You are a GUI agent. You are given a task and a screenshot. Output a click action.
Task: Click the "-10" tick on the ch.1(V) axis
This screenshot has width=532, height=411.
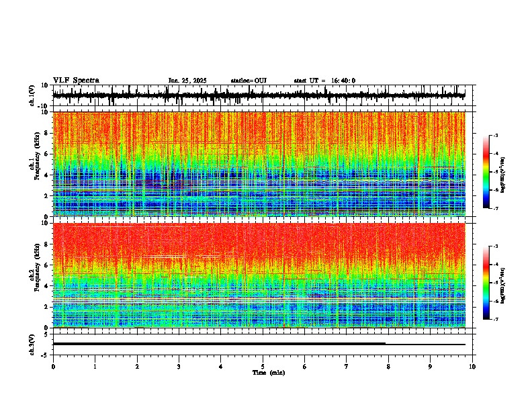click(x=44, y=106)
